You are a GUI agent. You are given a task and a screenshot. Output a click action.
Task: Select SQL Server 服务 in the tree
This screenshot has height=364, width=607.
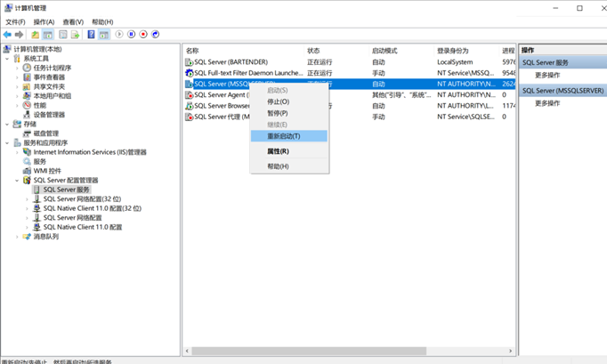(66, 190)
